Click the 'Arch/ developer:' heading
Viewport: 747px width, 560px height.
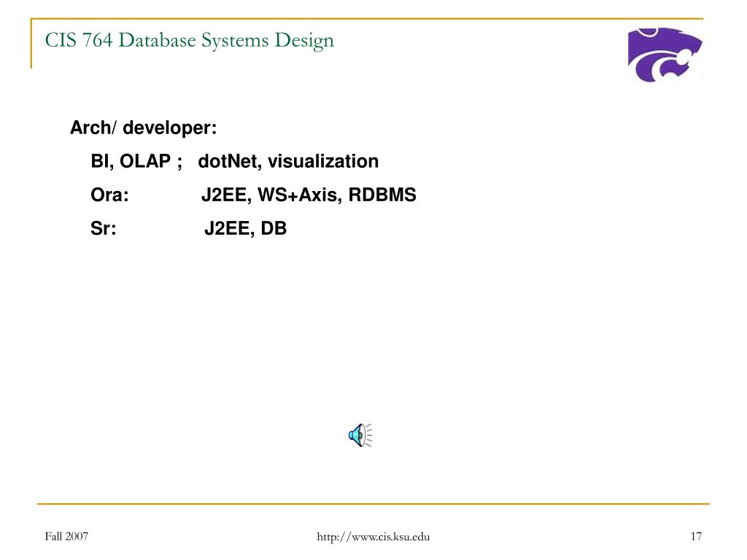pos(144,128)
